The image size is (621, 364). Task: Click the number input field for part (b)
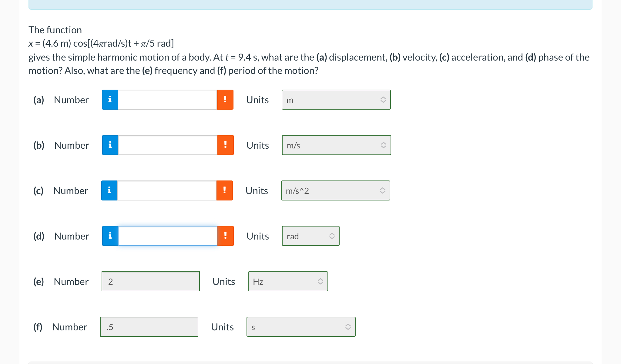pyautogui.click(x=168, y=145)
